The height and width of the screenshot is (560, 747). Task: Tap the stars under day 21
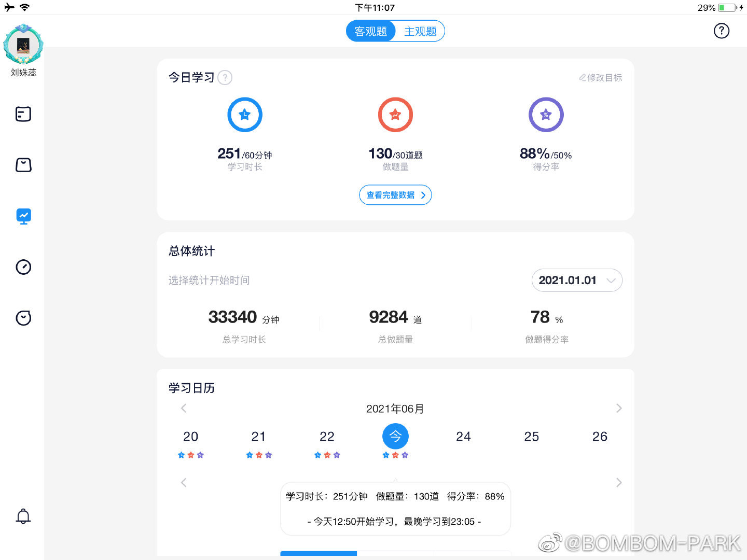tap(258, 455)
